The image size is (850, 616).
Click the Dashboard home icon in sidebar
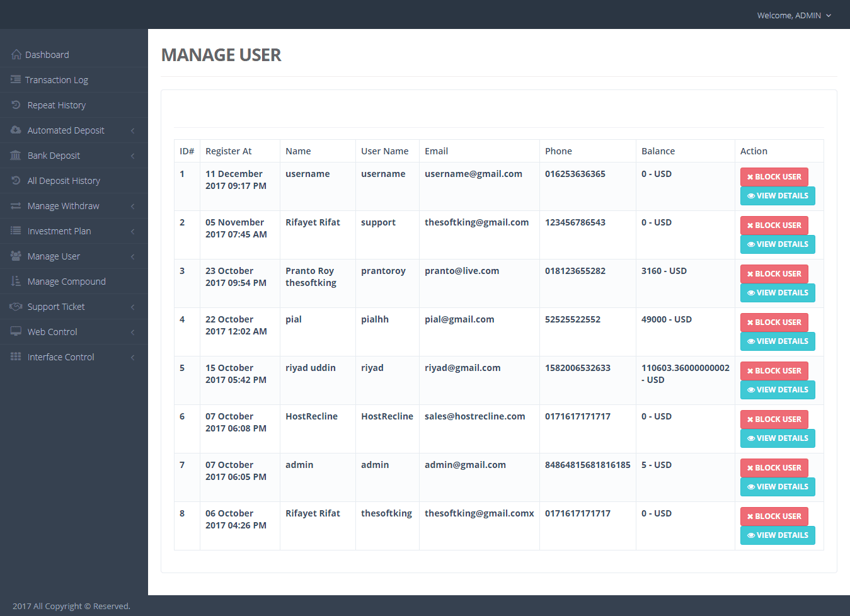pos(16,55)
